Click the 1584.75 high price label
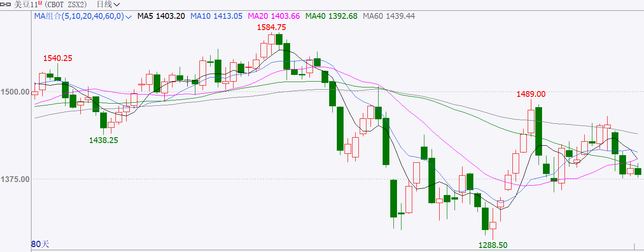Screen dimensions: 644x252 tap(271, 27)
